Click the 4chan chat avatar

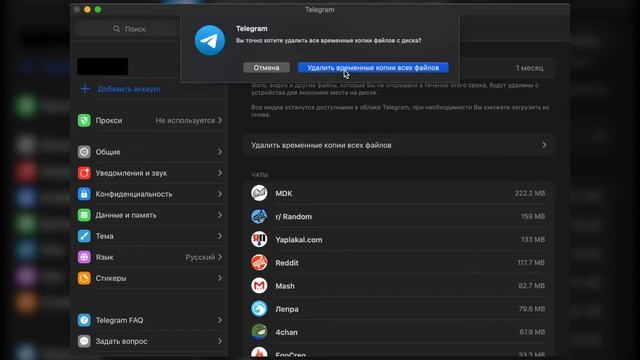259,332
